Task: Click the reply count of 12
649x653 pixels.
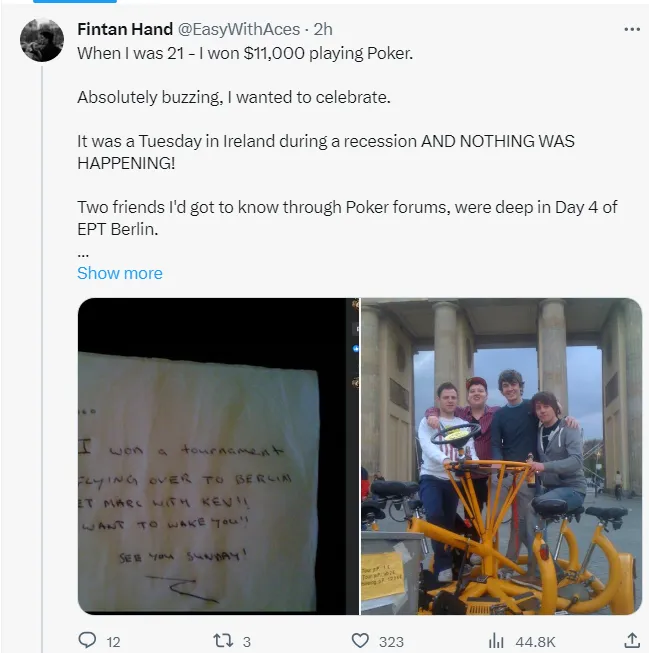Action: [113, 642]
